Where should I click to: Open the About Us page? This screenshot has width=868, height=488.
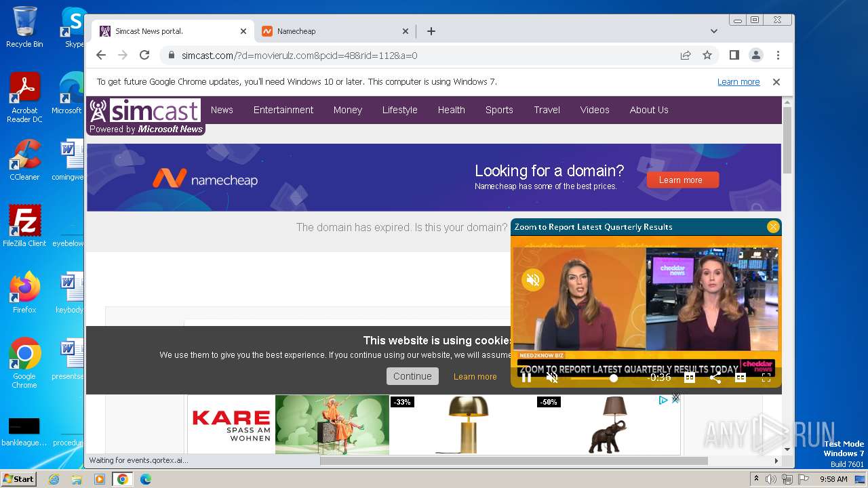[649, 110]
